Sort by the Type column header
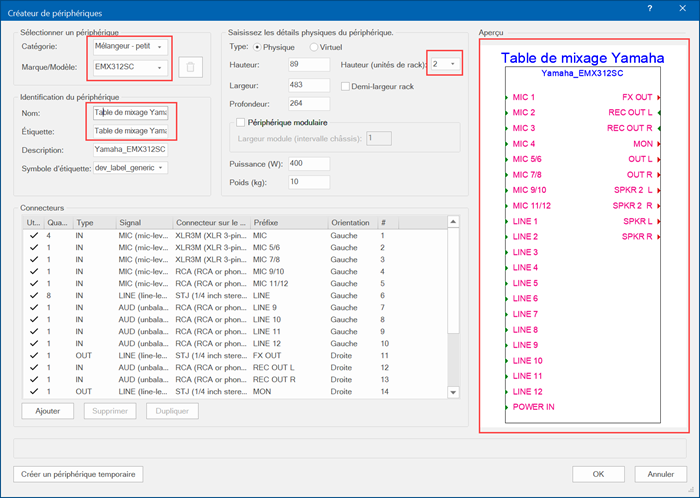The width and height of the screenshot is (700, 498). pyautogui.click(x=94, y=222)
